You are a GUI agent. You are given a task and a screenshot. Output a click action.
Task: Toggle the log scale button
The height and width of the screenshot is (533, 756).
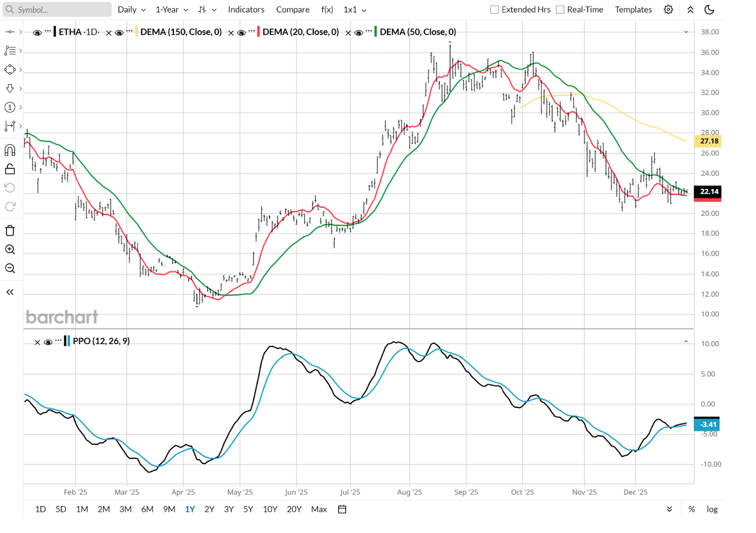coord(712,509)
